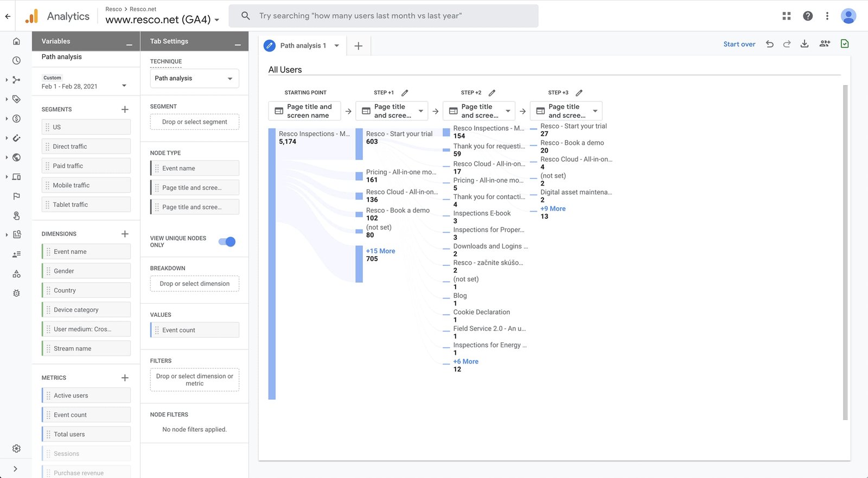Click the back arrow next to Analytics logo
Screen dimensions: 868x478
click(x=8, y=16)
